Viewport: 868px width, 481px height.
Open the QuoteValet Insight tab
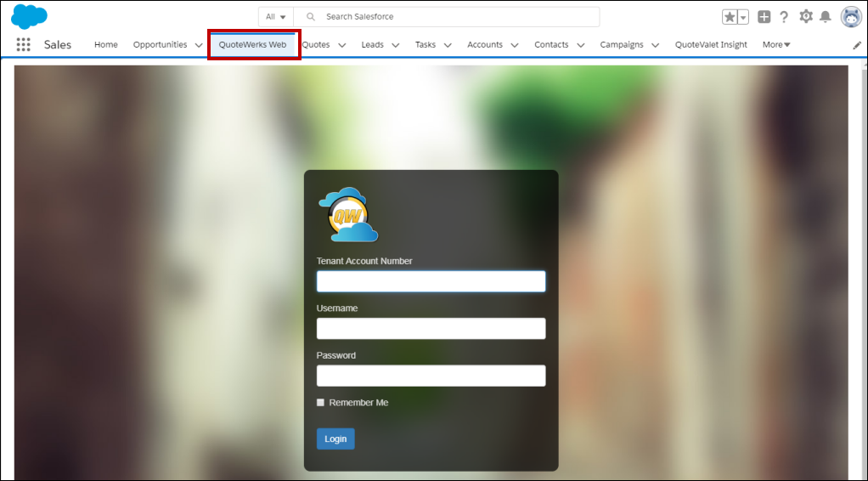[x=711, y=45]
